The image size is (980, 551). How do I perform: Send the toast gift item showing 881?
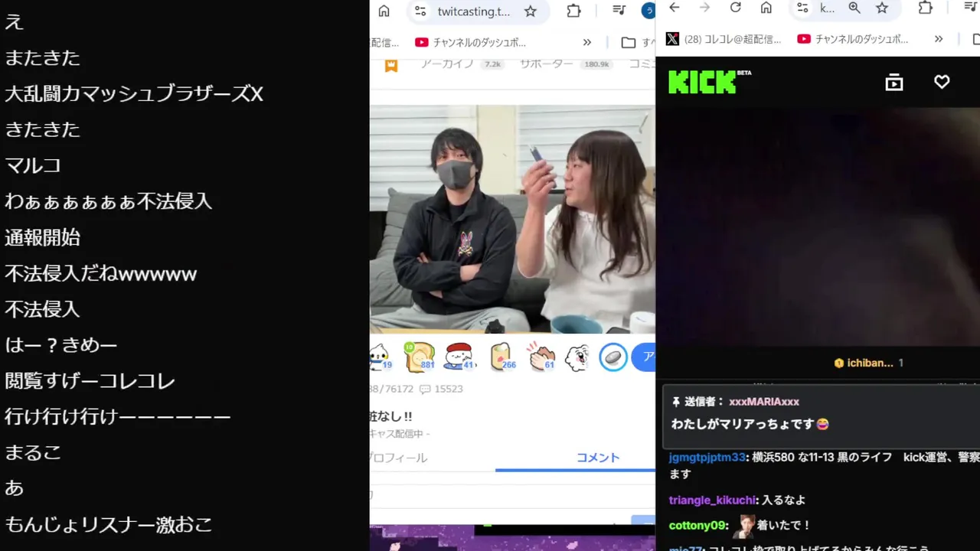click(x=420, y=357)
